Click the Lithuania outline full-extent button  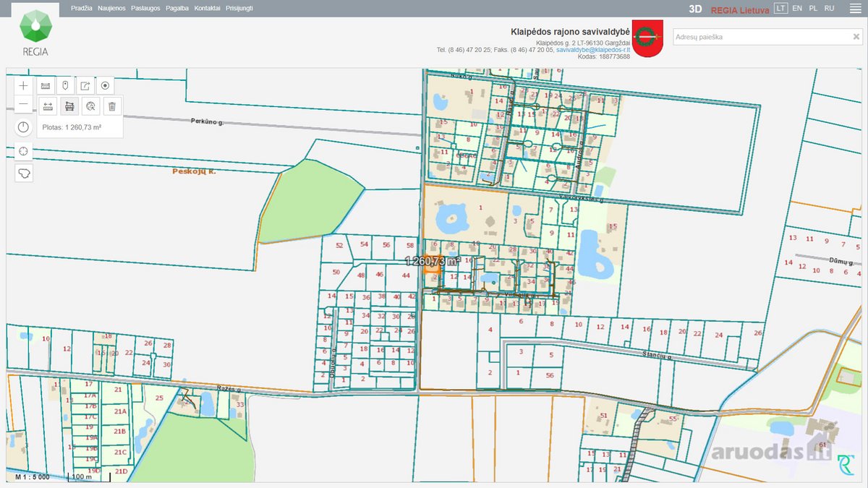point(24,174)
